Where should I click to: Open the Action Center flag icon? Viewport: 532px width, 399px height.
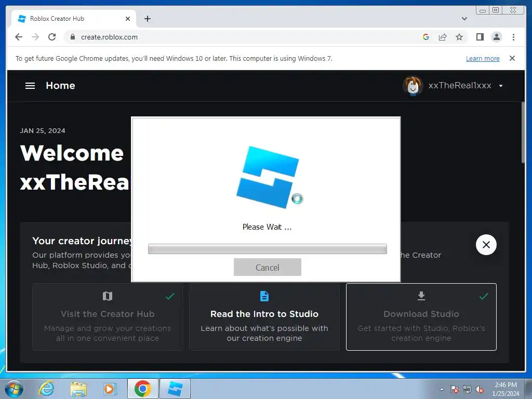pos(455,389)
